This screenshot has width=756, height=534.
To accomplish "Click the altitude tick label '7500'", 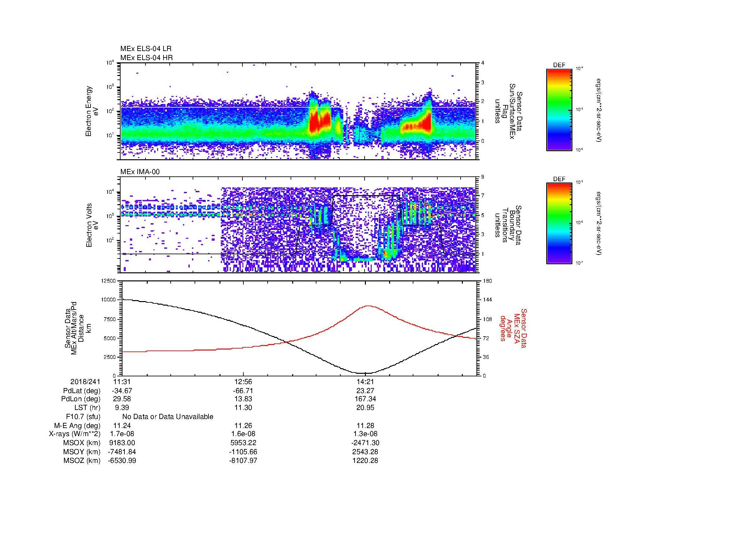I will 110,319.
